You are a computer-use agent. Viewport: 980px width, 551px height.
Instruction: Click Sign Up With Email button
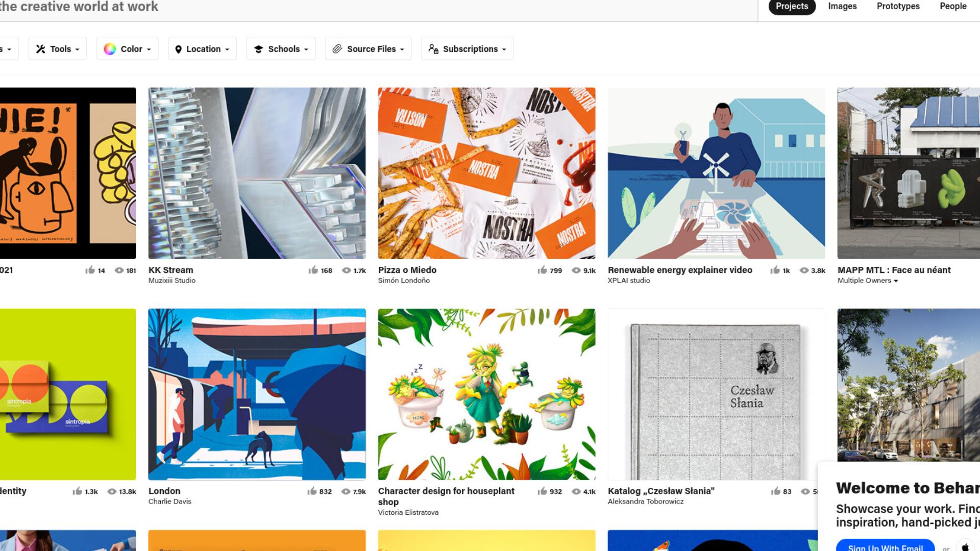[x=885, y=545]
